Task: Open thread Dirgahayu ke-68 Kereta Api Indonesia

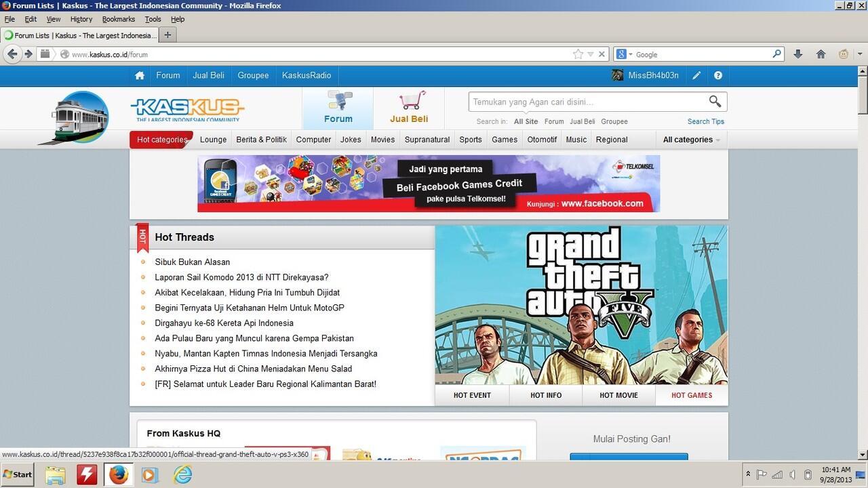Action: (224, 323)
